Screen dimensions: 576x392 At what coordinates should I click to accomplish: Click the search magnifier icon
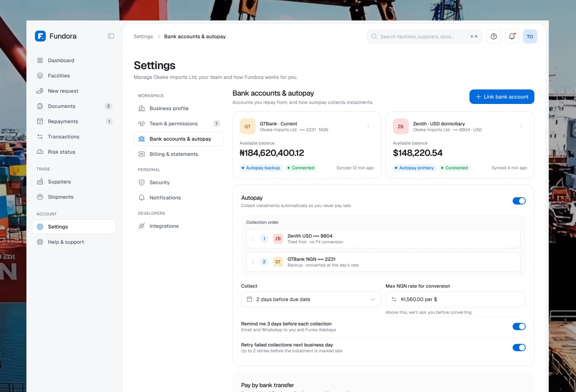[374, 37]
